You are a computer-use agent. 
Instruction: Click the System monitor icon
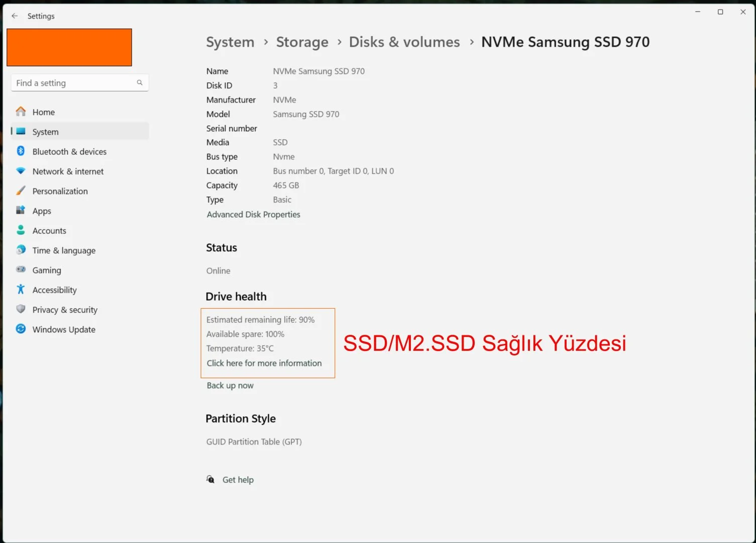[21, 131]
